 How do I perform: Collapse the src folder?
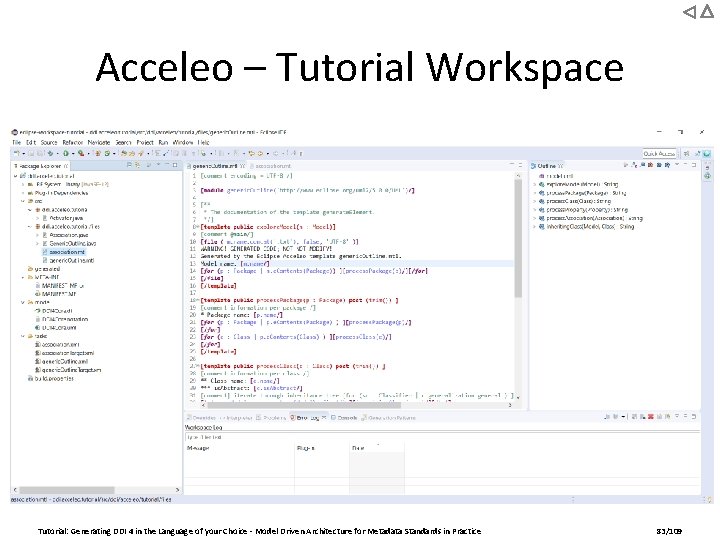23,201
